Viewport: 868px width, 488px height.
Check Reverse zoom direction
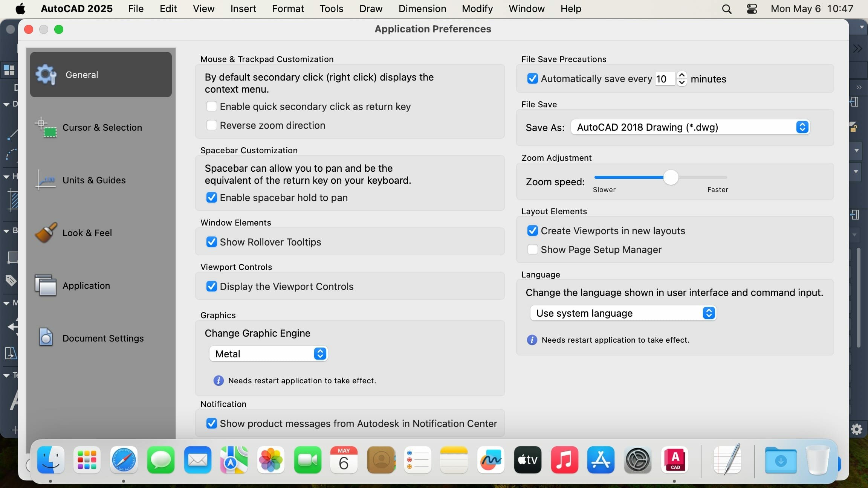coord(211,125)
